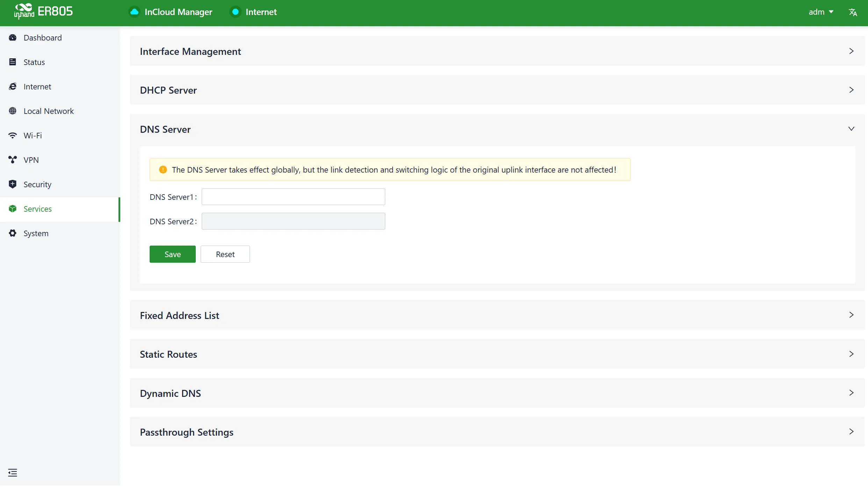Click the Internet connection status indicator
This screenshot has height=487, width=868.
coord(236,12)
